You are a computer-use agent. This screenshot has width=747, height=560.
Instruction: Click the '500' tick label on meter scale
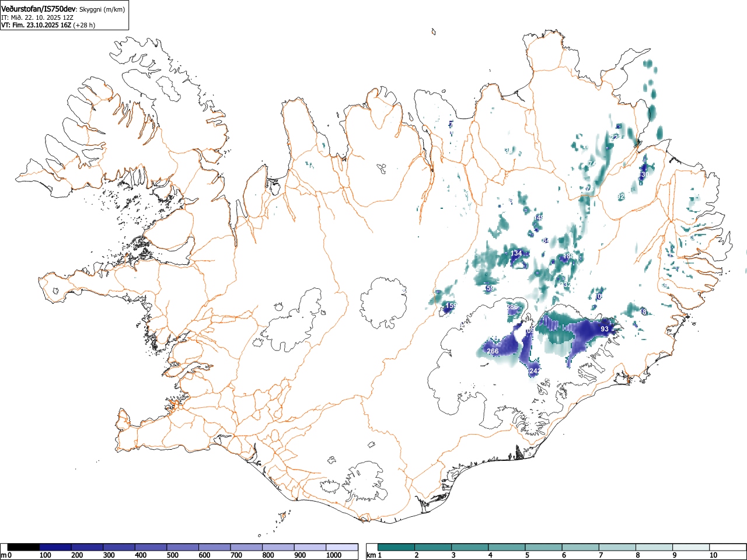point(172,555)
